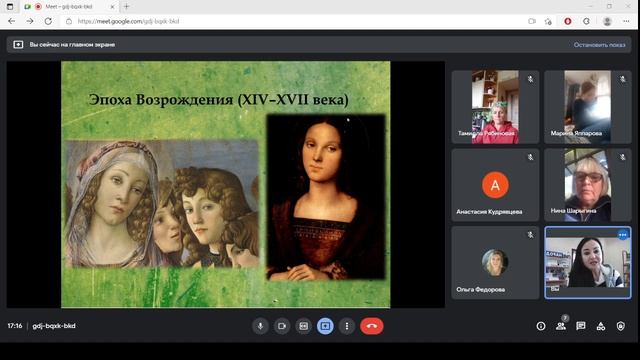Open the options dots on your own tile
Screen dimensions: 640x360
(x=622, y=235)
